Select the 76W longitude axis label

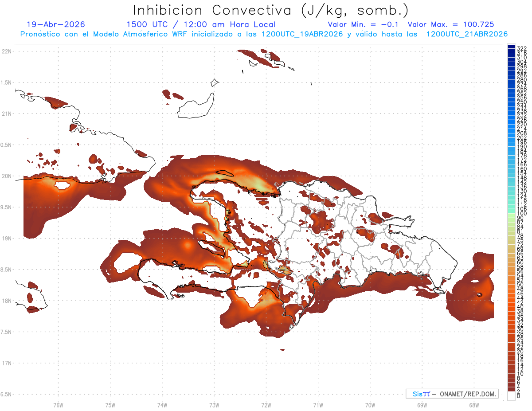tap(58, 405)
